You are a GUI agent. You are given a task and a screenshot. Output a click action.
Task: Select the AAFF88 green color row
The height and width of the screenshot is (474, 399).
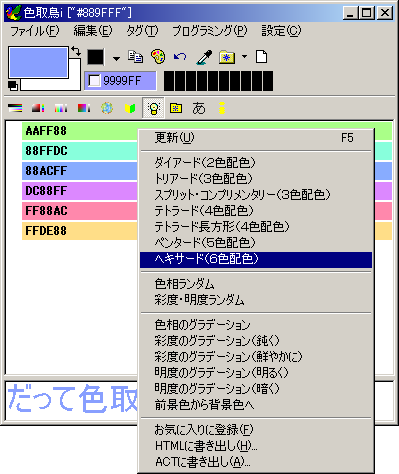pos(80,131)
